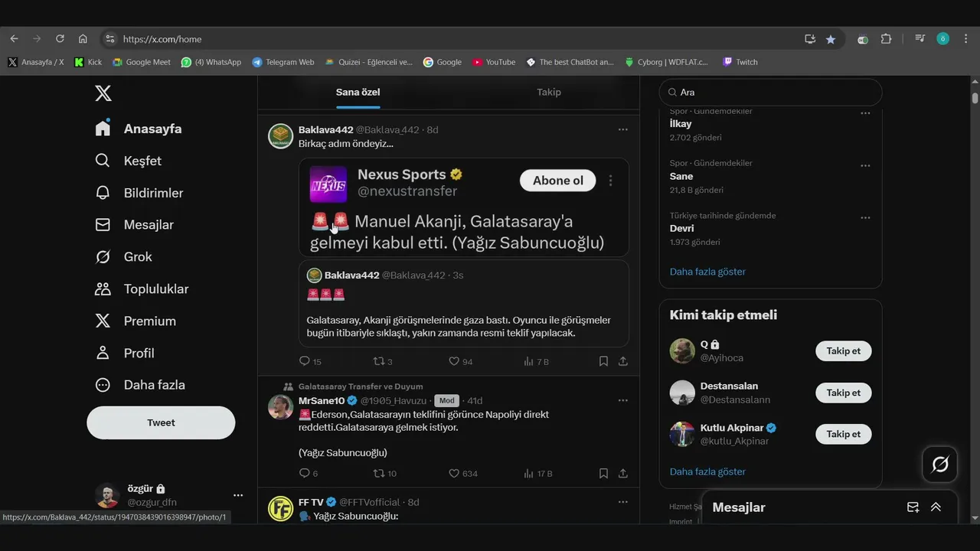Reload the page

[x=60, y=39]
